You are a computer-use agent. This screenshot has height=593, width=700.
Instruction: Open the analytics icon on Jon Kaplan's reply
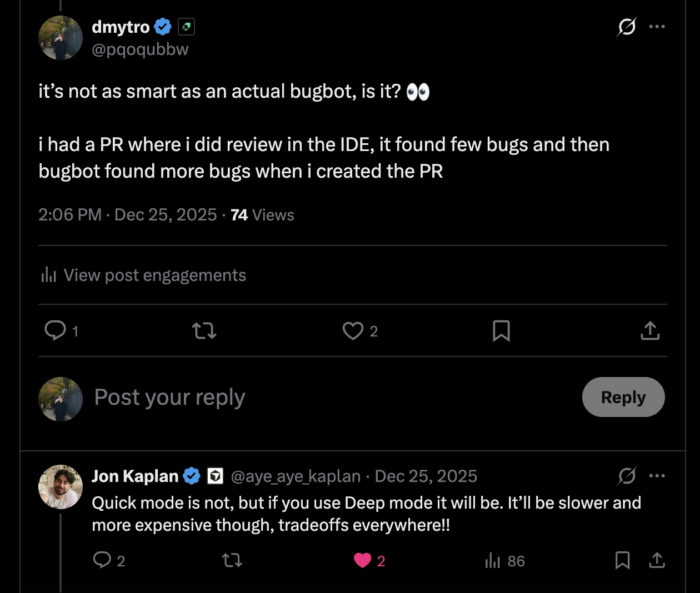(493, 561)
